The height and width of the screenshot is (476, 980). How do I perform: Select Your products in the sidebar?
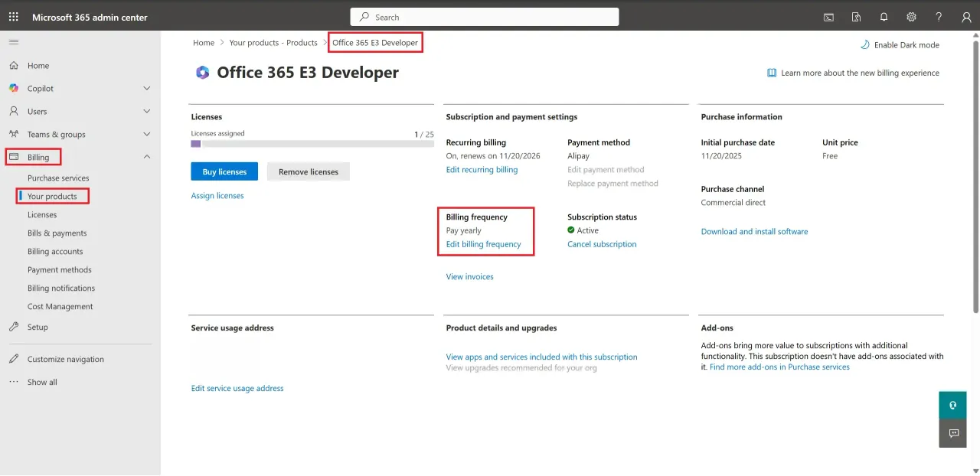[52, 197]
